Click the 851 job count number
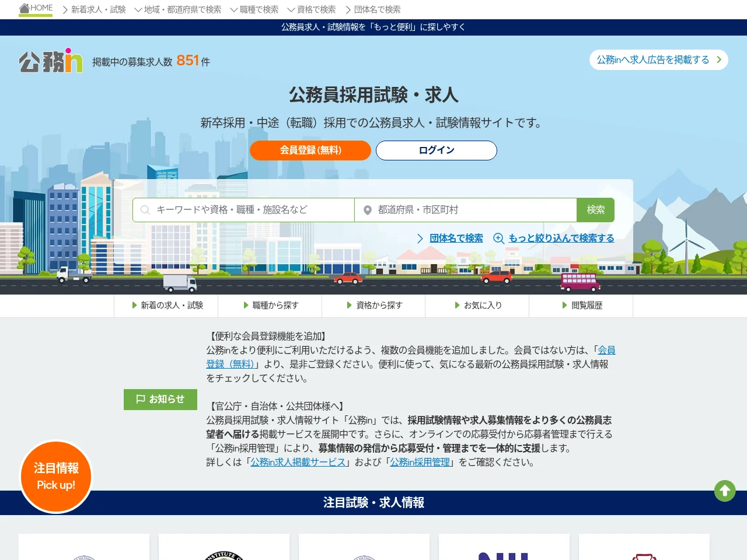This screenshot has width=747, height=560. (x=188, y=61)
